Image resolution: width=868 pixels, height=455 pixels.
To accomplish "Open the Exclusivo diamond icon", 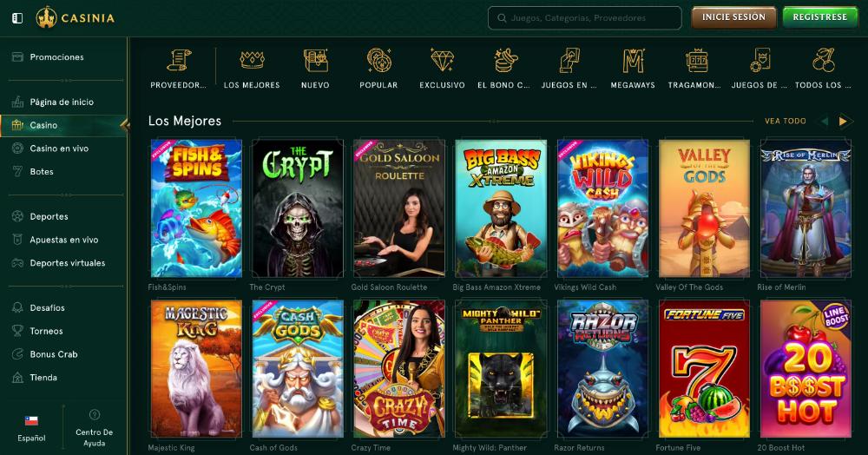I will [x=443, y=60].
